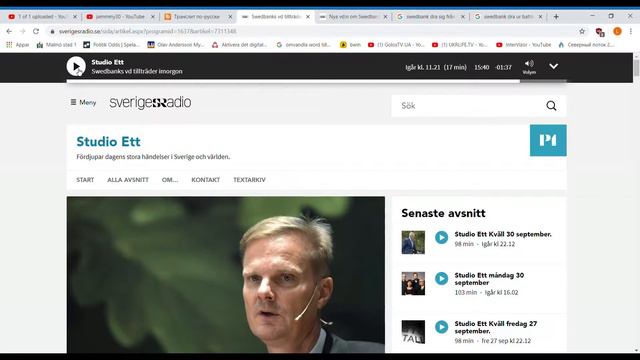Close the '1 of 1 uploaded' YouTube tab
Viewport: 640px width, 360px height.
(75, 17)
